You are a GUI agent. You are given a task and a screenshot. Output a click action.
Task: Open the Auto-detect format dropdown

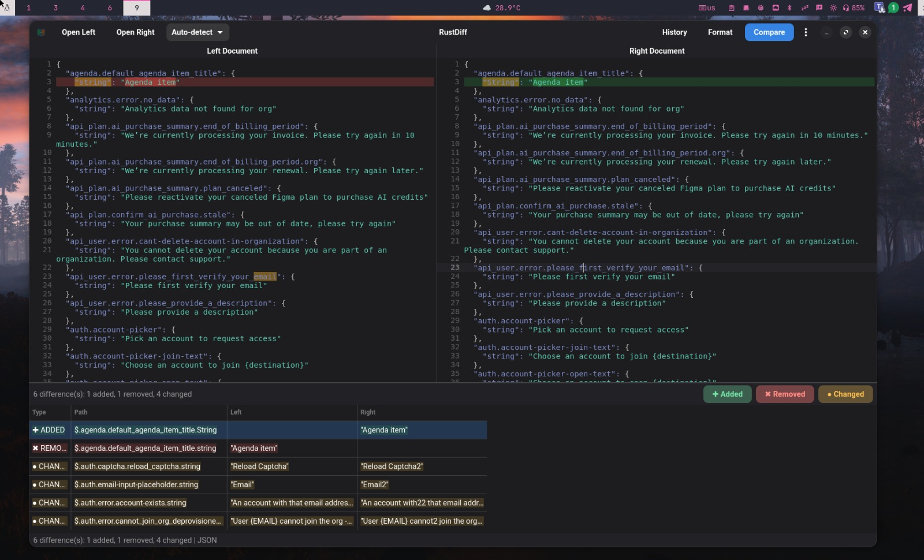click(x=197, y=32)
